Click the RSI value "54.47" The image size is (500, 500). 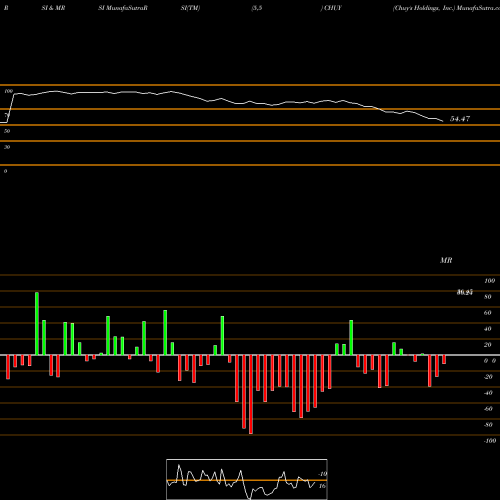[460, 119]
